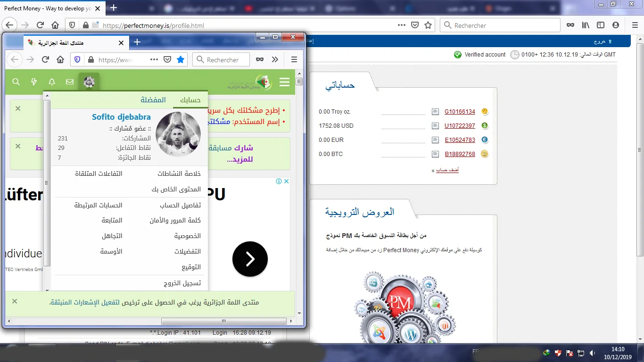Click the home button in Perfect Money browser
This screenshot has height=362, width=644.
click(x=55, y=25)
